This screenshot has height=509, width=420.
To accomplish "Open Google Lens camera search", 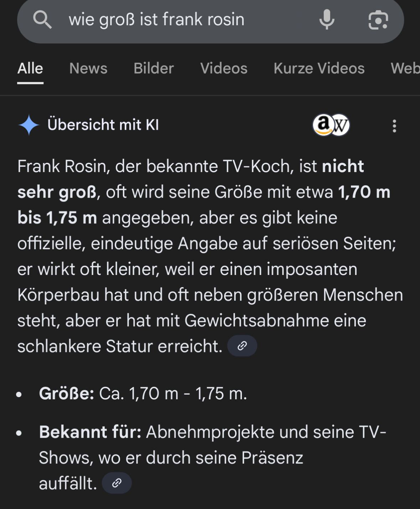I will [x=378, y=20].
